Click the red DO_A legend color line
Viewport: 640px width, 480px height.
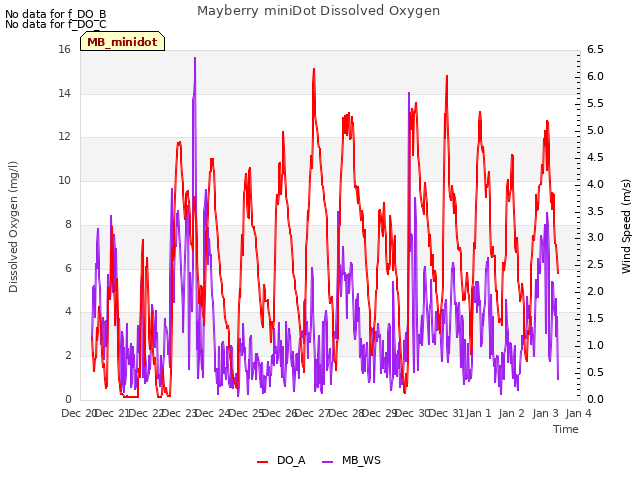(262, 462)
